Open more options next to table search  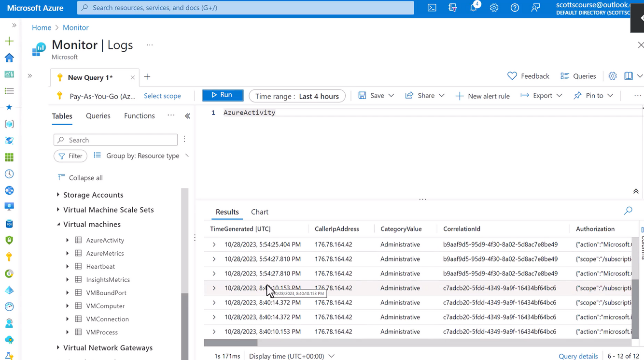click(184, 139)
